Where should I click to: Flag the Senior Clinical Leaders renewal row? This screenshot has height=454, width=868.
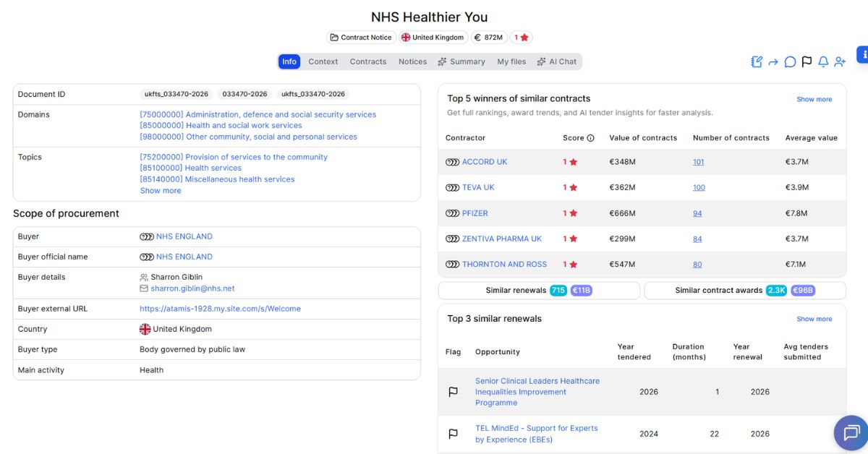click(x=454, y=392)
